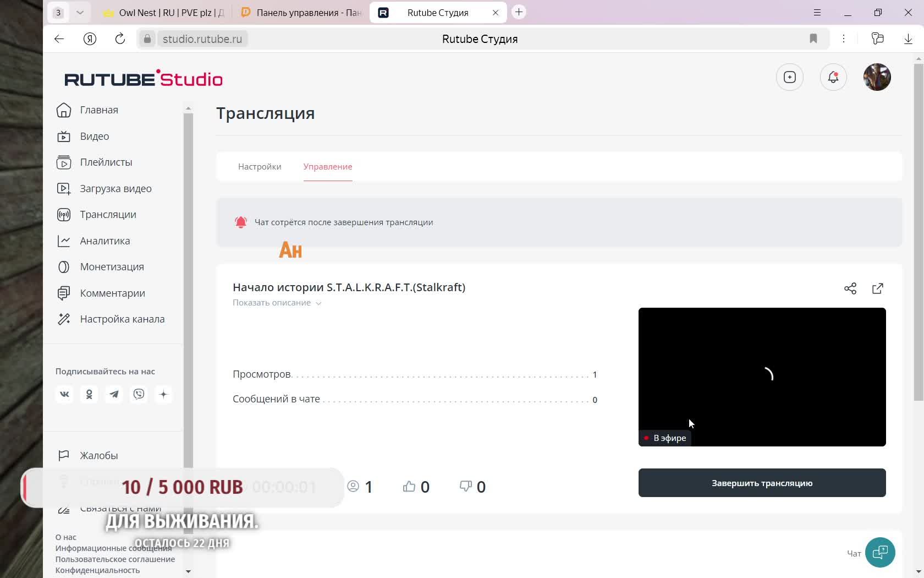
Task: Click page vertical scrollbar
Action: click(x=919, y=232)
